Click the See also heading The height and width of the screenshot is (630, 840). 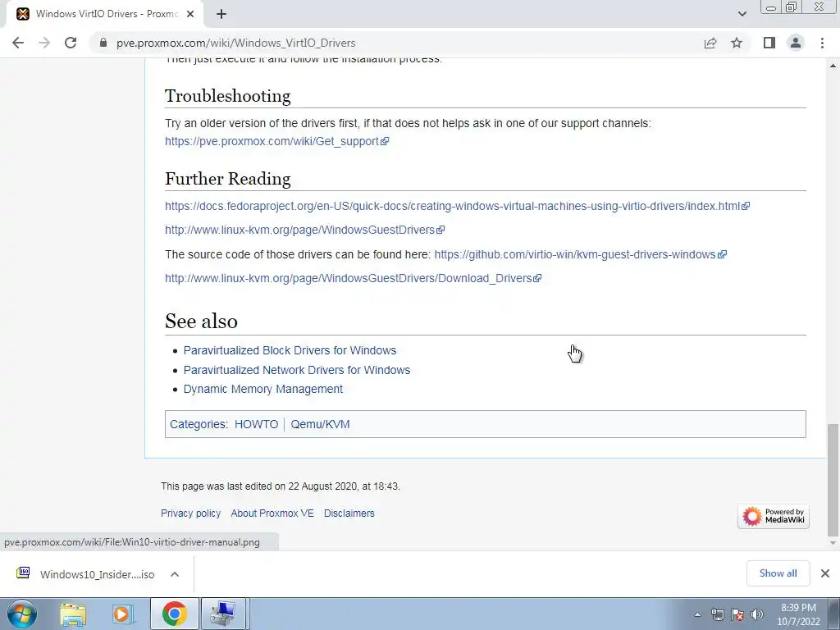202,322
